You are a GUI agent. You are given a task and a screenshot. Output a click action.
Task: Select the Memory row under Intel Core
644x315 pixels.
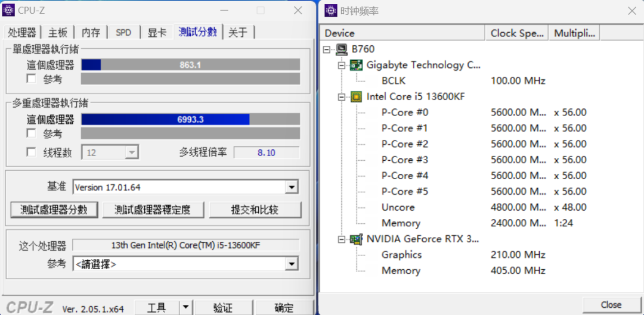tap(401, 223)
